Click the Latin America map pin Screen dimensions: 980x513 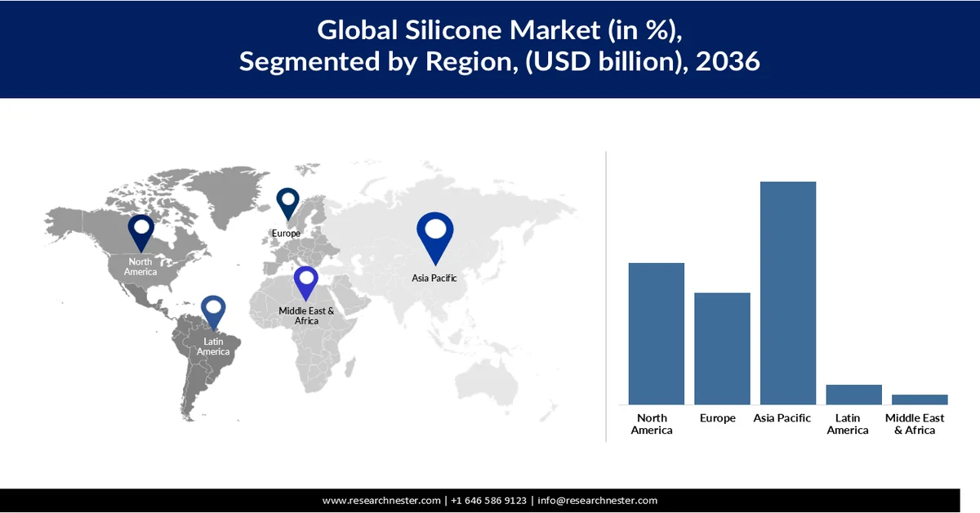click(x=213, y=315)
